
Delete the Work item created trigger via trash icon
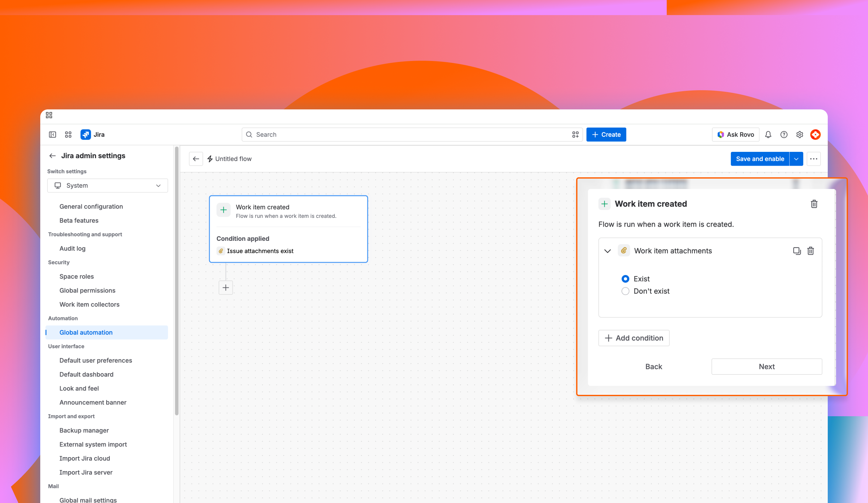(x=814, y=204)
